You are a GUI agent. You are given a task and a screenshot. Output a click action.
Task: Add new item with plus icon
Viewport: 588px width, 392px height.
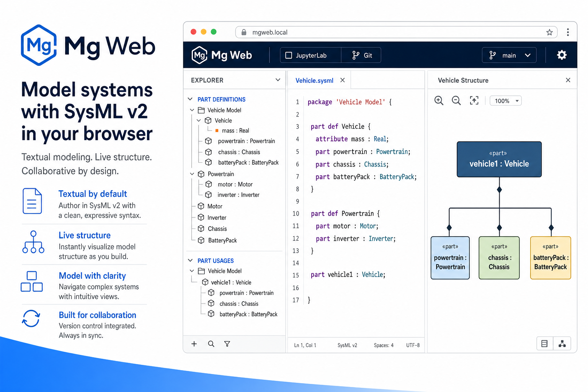point(194,344)
